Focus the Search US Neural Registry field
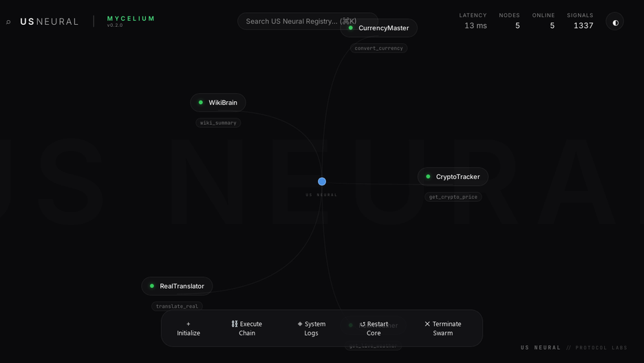The height and width of the screenshot is (363, 644). point(308,21)
